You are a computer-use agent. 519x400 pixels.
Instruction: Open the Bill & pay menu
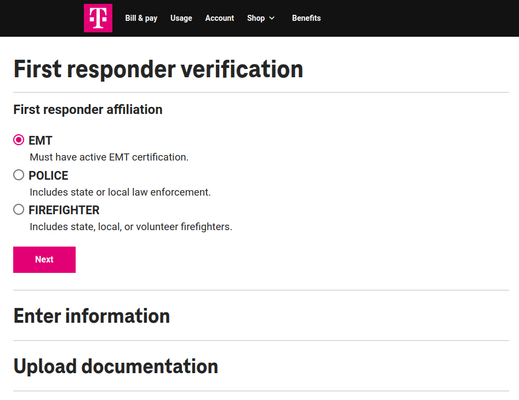pos(141,18)
